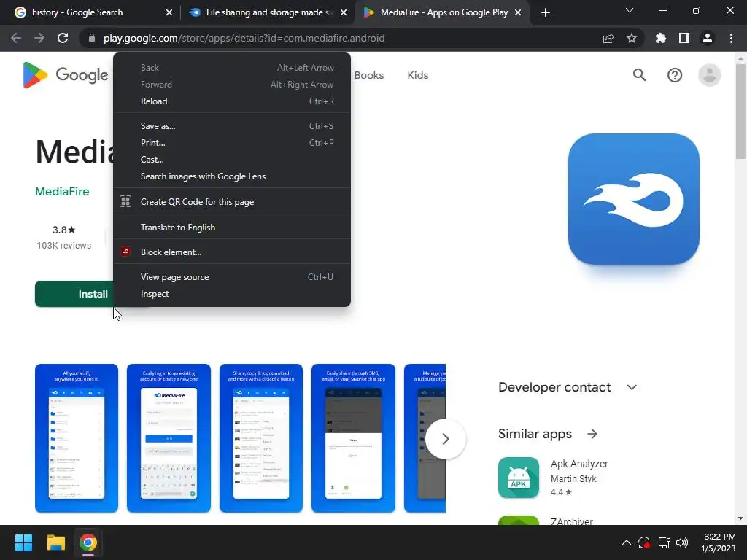Select View page source
Screen dimensions: 747x560
pos(232,276)
